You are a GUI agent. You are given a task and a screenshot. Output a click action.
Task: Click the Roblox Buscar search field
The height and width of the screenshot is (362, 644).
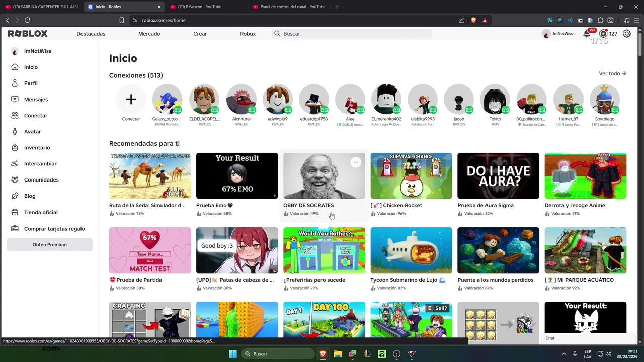coord(352,34)
